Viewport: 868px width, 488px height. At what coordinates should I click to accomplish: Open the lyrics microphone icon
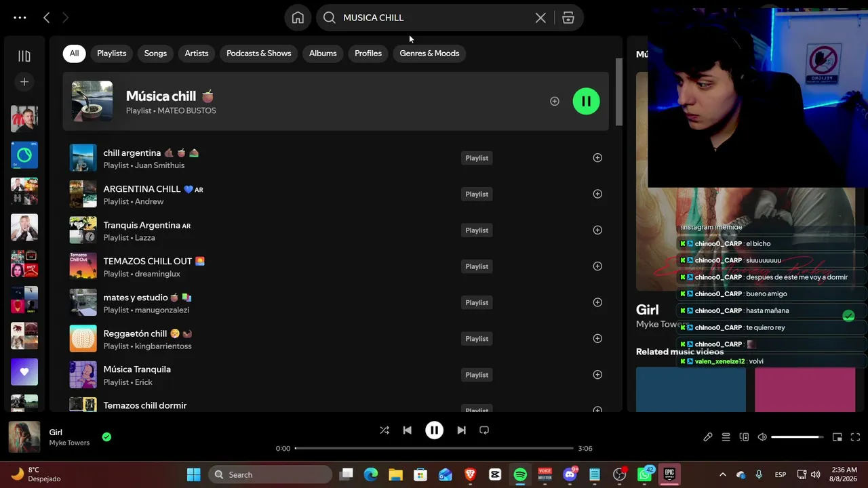708,437
